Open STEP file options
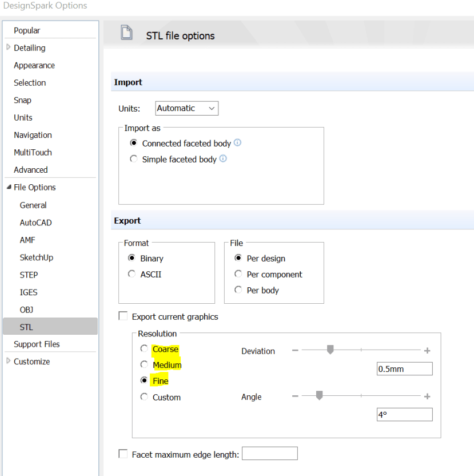The height and width of the screenshot is (476, 474). pyautogui.click(x=29, y=275)
